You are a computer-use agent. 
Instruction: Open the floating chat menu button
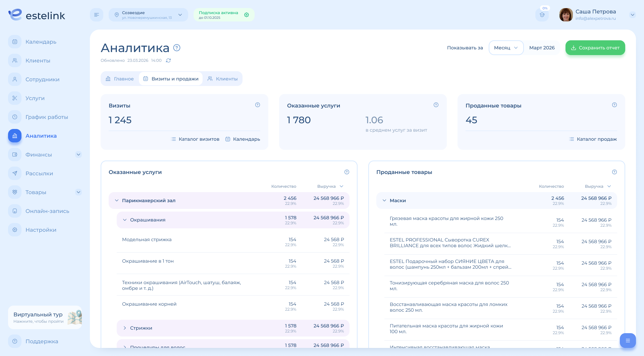pyautogui.click(x=628, y=341)
